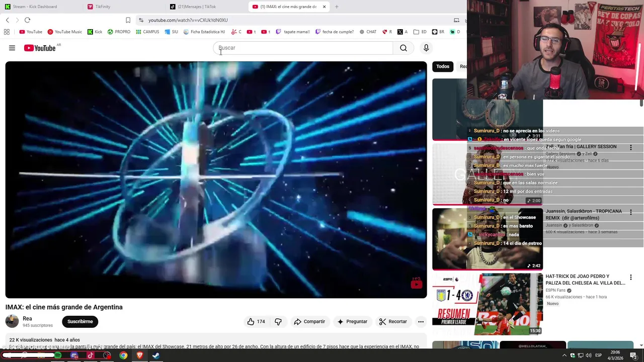The image size is (644, 362).
Task: Open the Brave taskbar icon
Action: (140, 355)
